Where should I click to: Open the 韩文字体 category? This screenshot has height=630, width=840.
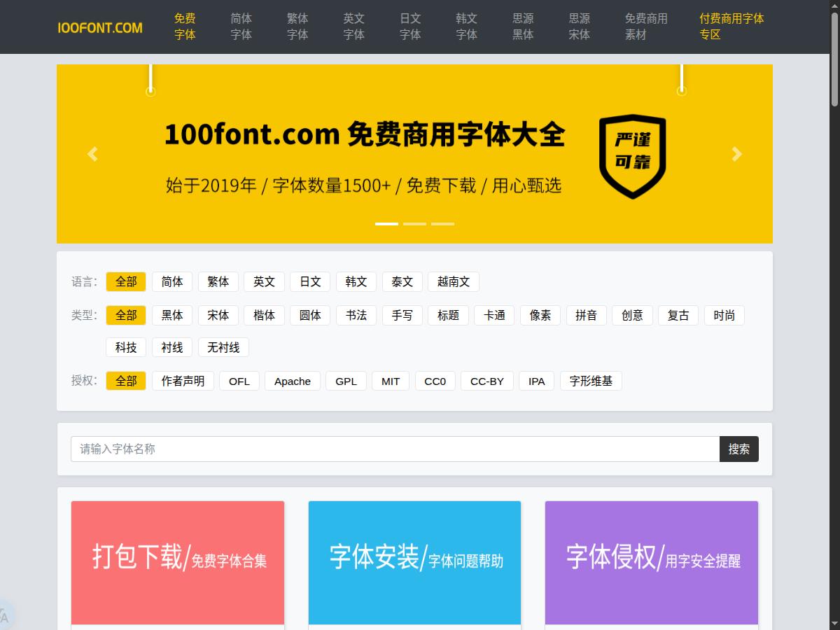click(466, 27)
